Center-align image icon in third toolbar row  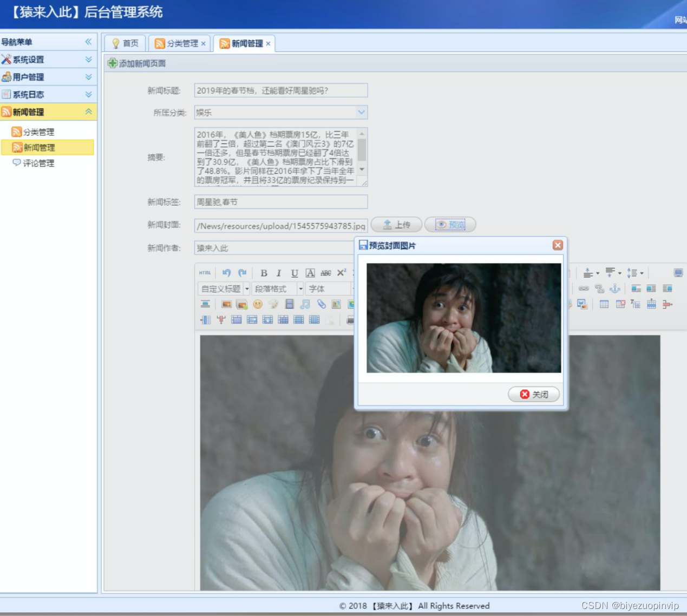pyautogui.click(x=205, y=304)
